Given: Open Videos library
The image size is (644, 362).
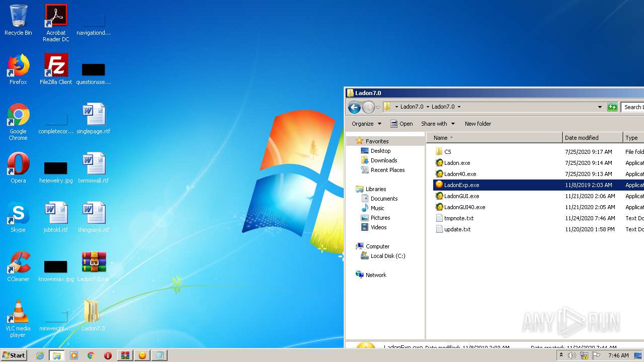Looking at the screenshot, I should 378,227.
